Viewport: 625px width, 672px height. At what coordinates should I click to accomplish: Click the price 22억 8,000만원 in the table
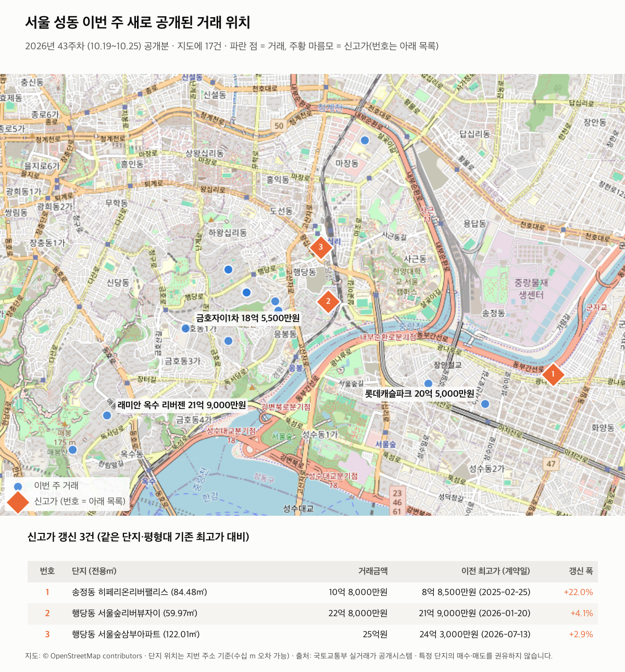point(358,613)
